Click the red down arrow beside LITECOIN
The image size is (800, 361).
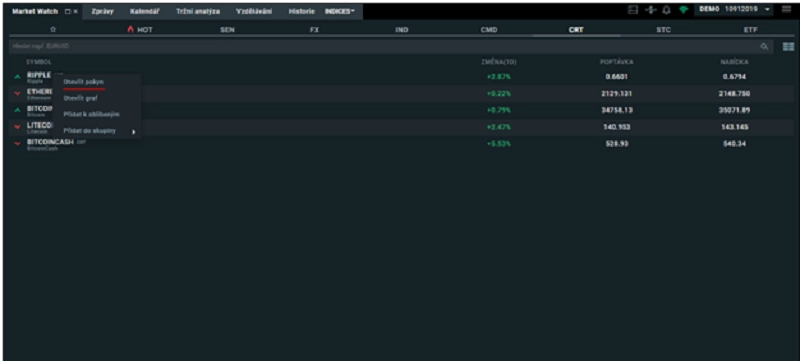pyautogui.click(x=18, y=127)
